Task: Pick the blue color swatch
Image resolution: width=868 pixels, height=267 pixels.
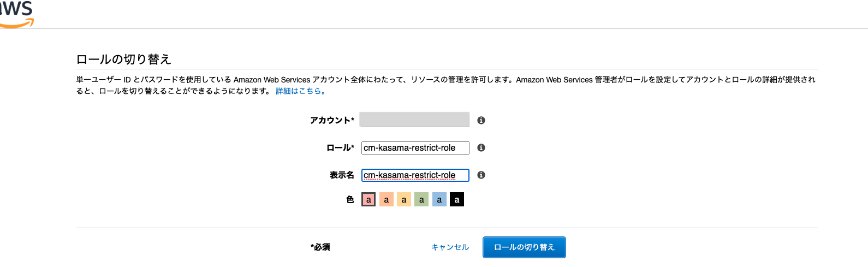Action: [x=439, y=200]
